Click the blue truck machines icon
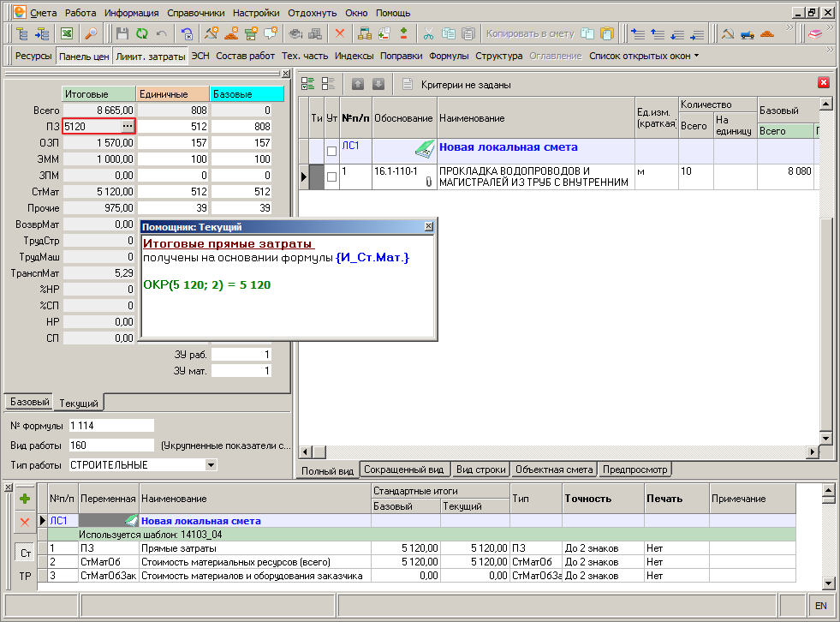Screen dimensions: 840x622 [x=748, y=33]
